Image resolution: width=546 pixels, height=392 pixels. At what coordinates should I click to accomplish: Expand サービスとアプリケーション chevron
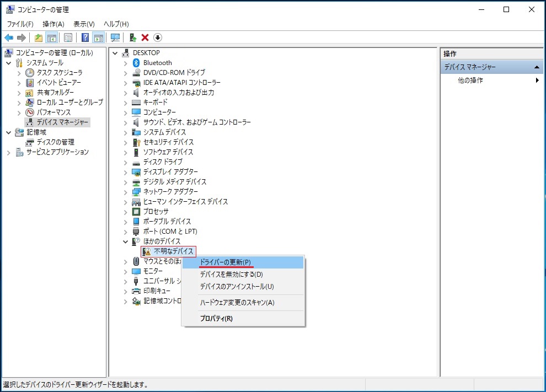[x=9, y=153]
